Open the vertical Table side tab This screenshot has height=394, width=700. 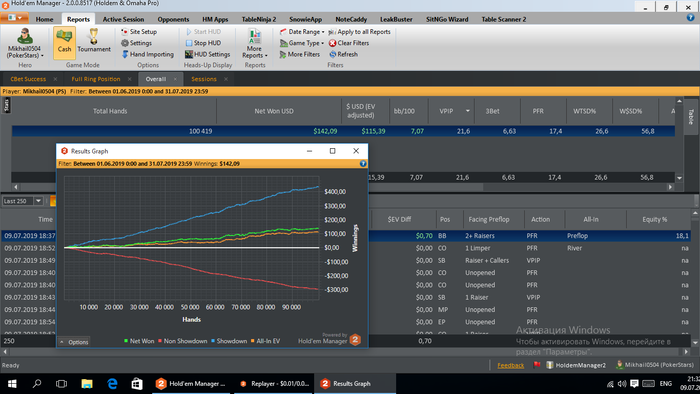(x=691, y=117)
